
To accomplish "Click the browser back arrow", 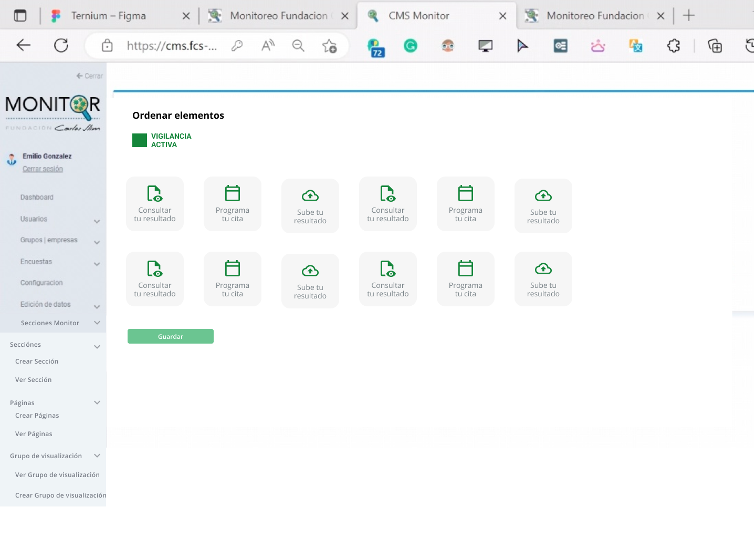I will 24,46.
